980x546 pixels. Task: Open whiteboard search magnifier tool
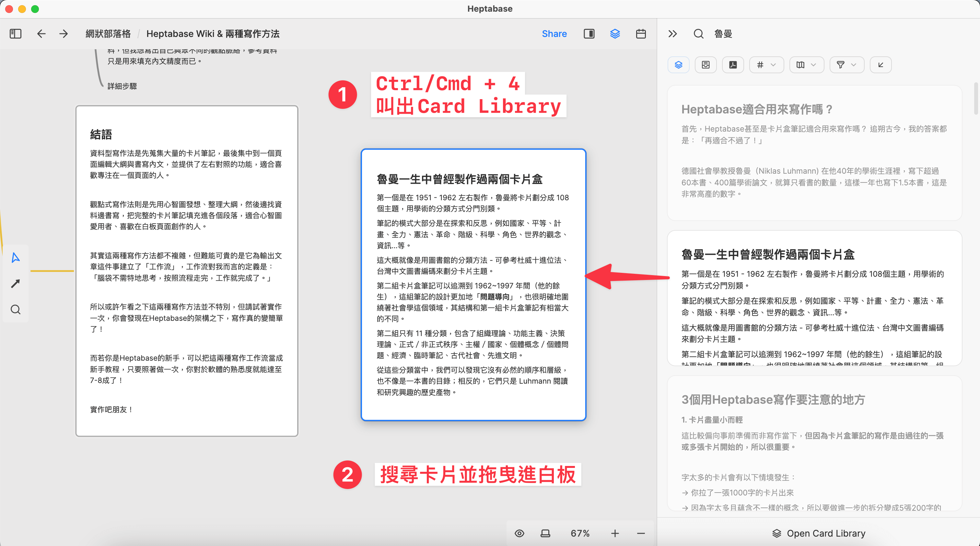coord(16,309)
